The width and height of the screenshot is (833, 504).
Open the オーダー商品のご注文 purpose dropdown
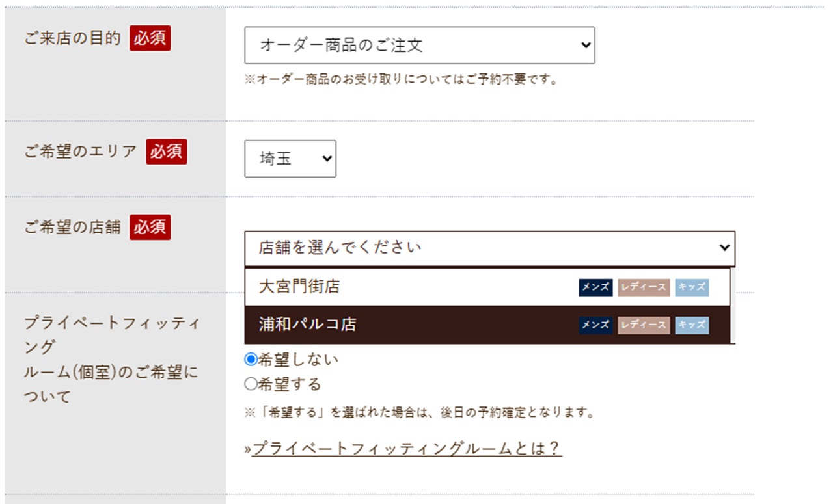[x=420, y=46]
